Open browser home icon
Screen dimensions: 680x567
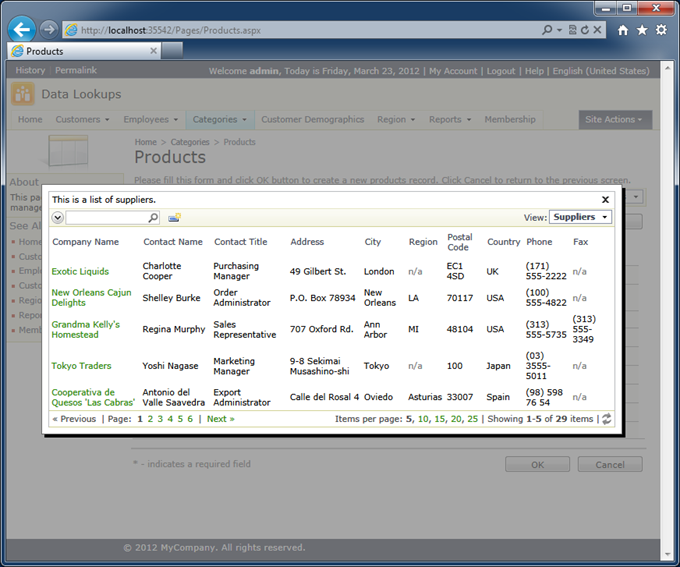point(623,30)
